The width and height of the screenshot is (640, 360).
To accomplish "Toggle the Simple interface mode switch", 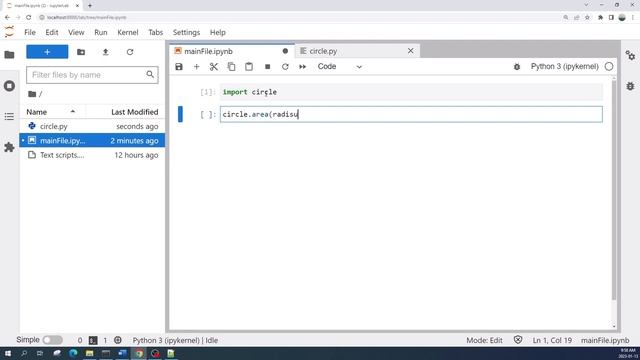I will [53, 340].
